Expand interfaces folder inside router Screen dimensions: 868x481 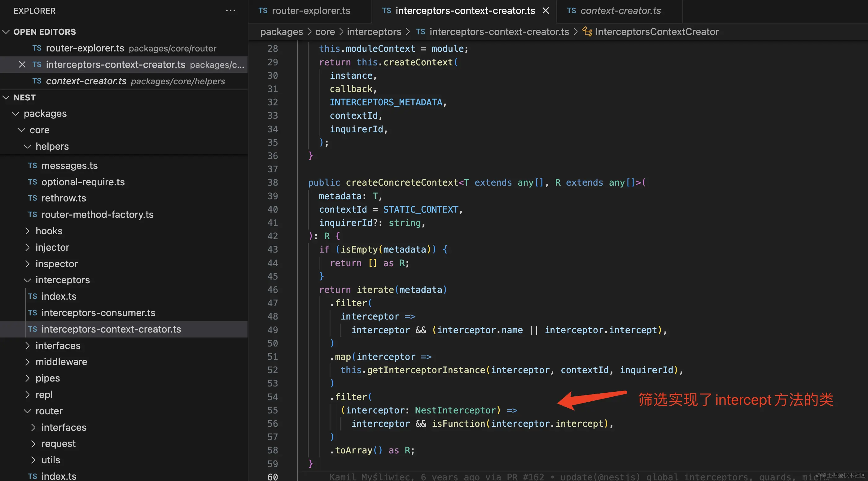(x=33, y=427)
